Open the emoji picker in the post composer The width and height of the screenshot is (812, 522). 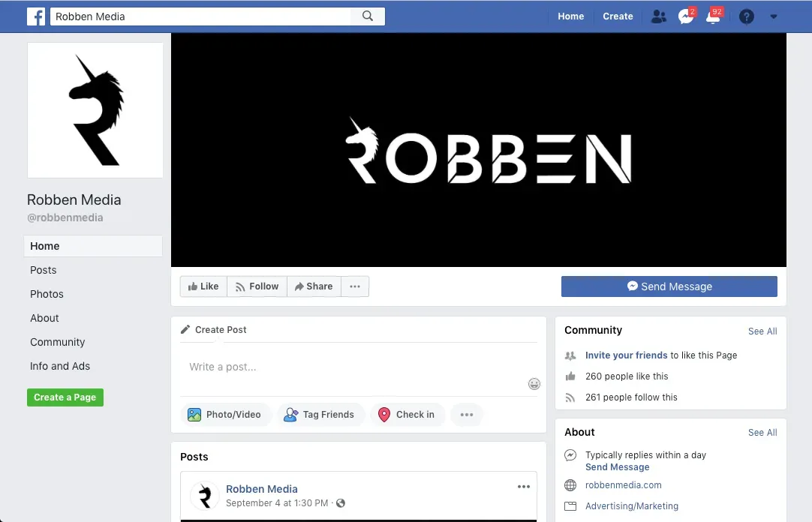click(x=534, y=383)
